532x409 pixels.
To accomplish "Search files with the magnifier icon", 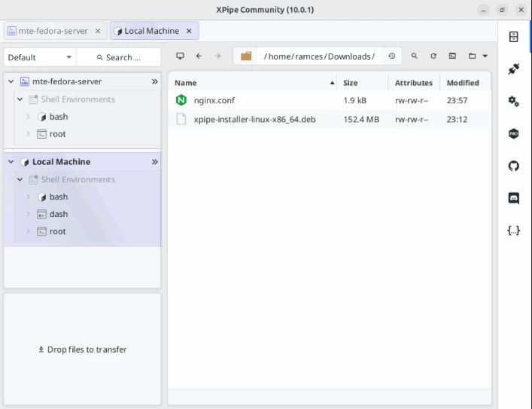I will (x=415, y=56).
